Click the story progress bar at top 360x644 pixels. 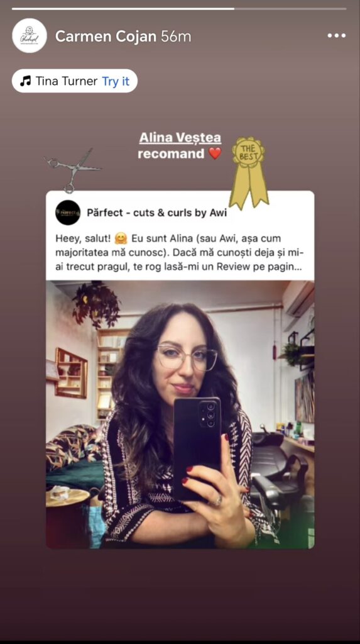point(179,8)
